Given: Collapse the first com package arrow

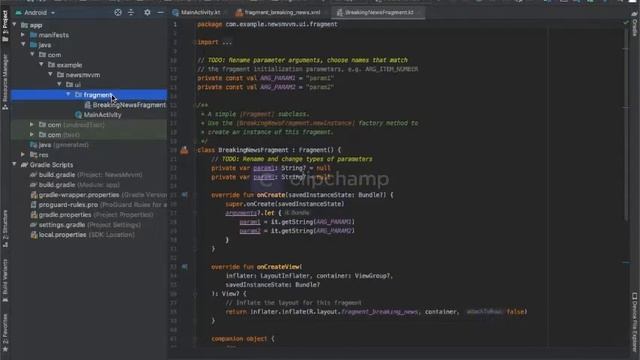Looking at the screenshot, I should click(x=32, y=55).
